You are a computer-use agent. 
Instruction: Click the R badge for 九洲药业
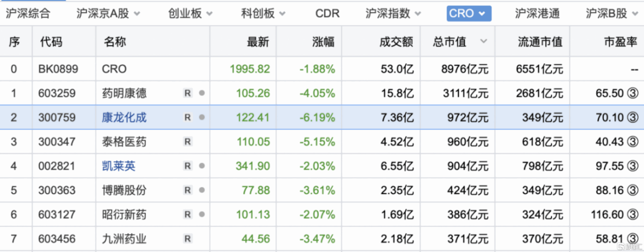coord(188,239)
